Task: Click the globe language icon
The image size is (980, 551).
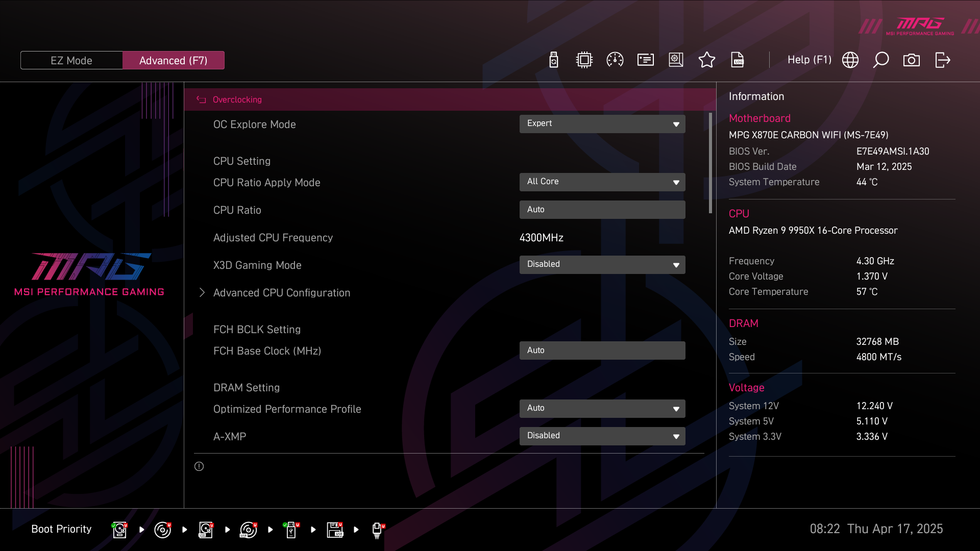Action: 850,60
